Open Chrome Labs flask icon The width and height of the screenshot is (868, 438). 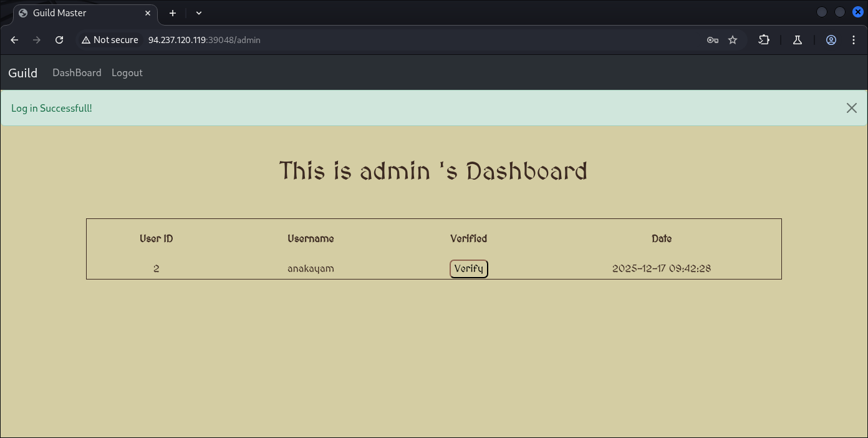797,40
